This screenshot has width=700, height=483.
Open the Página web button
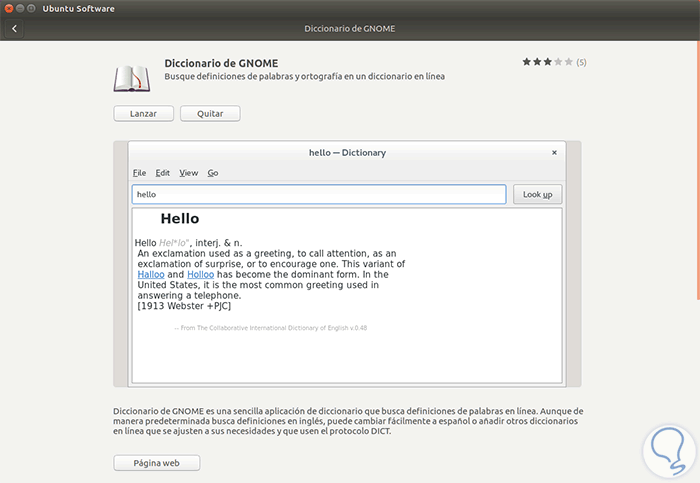[x=157, y=463]
